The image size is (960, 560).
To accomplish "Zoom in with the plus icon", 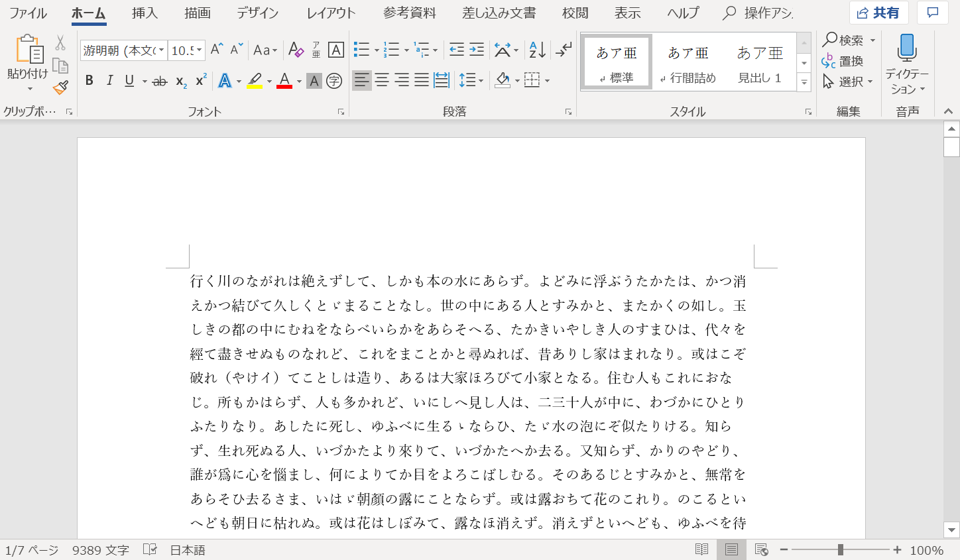I will pos(897,549).
